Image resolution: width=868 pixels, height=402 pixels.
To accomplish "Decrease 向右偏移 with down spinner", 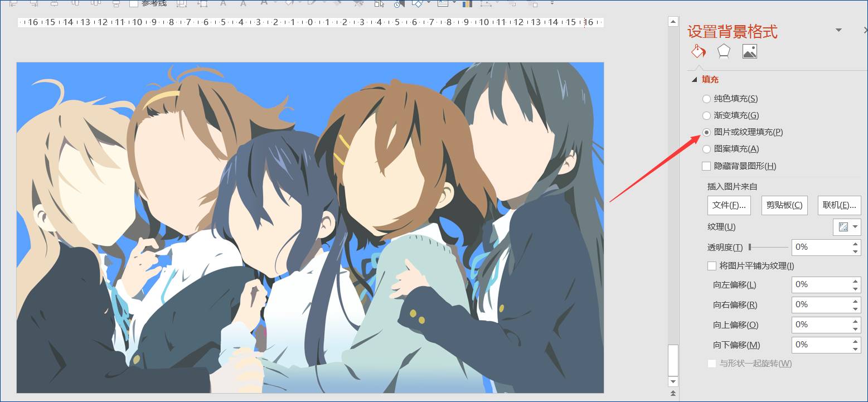I will coord(856,309).
